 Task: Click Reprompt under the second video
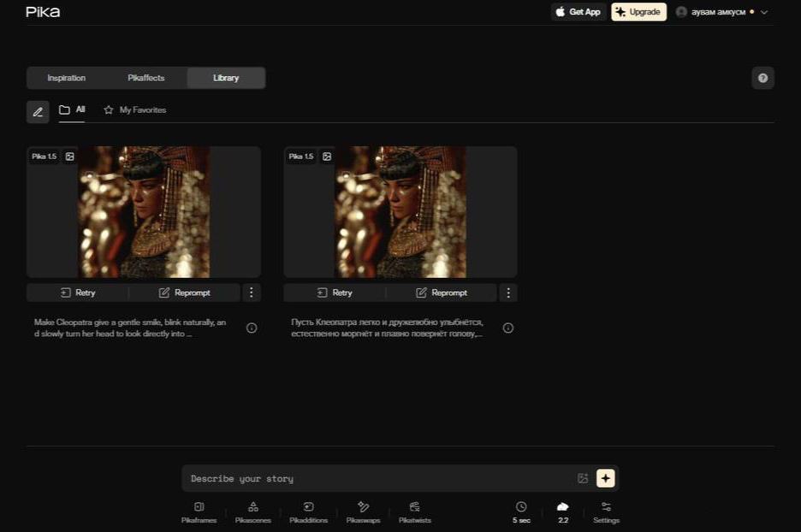[x=442, y=293]
